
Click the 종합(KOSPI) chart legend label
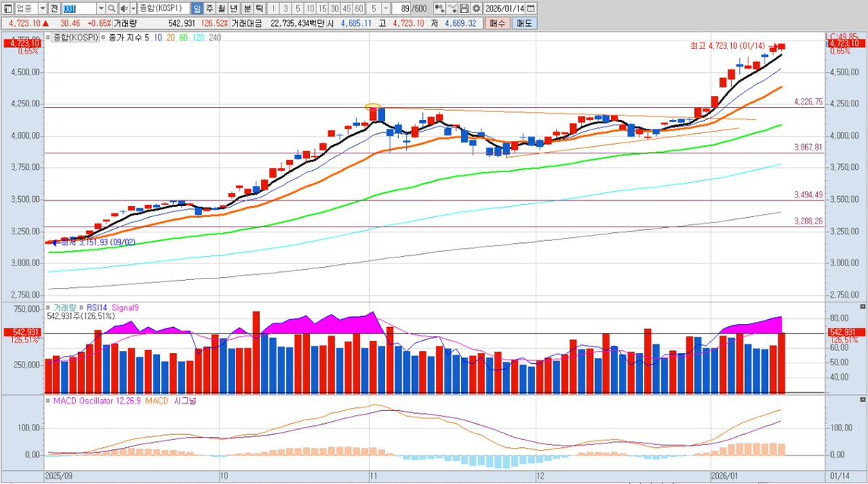[76, 38]
